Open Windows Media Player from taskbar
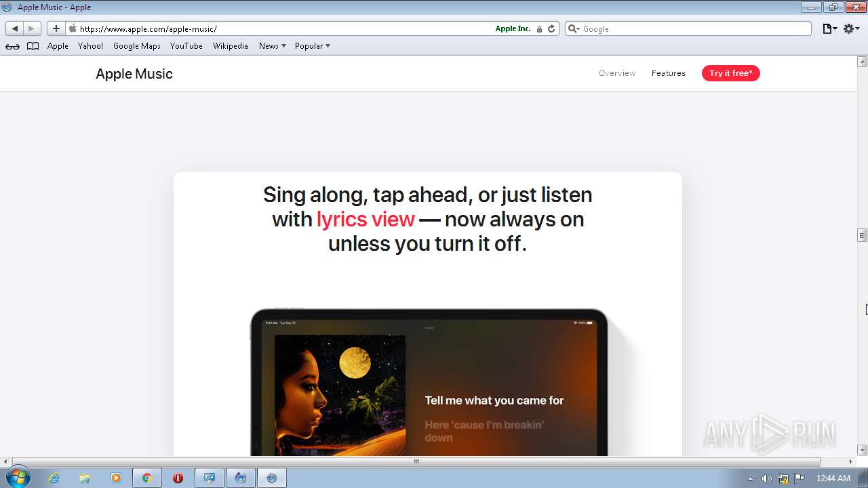 [x=116, y=478]
